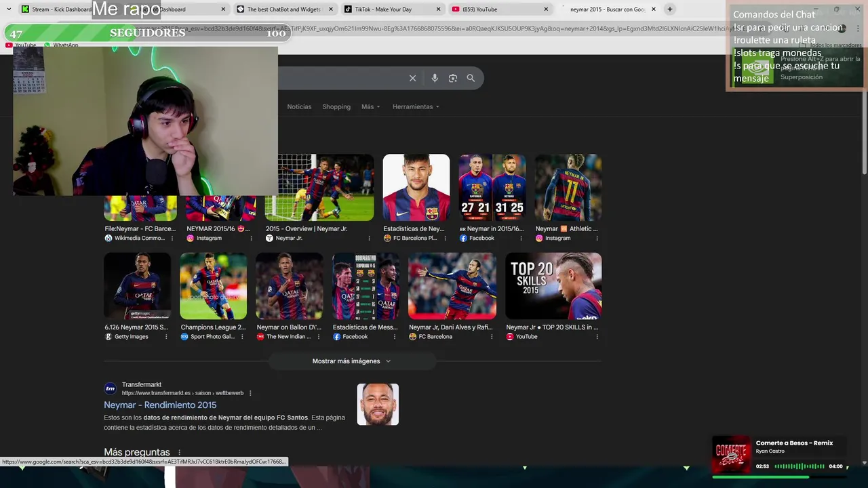Screen dimensions: 868x488
Task: Open the Transfermarkt Neymar face thumbnail
Action: click(378, 405)
